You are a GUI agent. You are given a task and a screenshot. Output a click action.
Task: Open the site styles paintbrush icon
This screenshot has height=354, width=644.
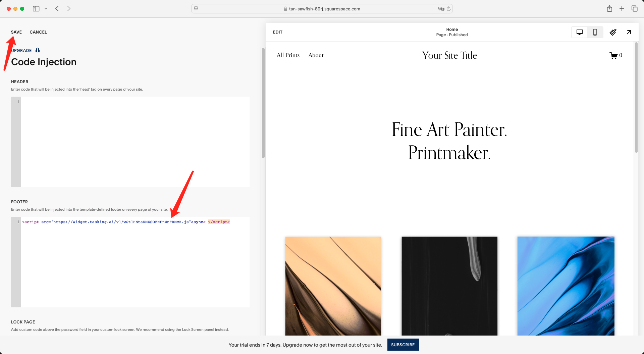tap(613, 32)
